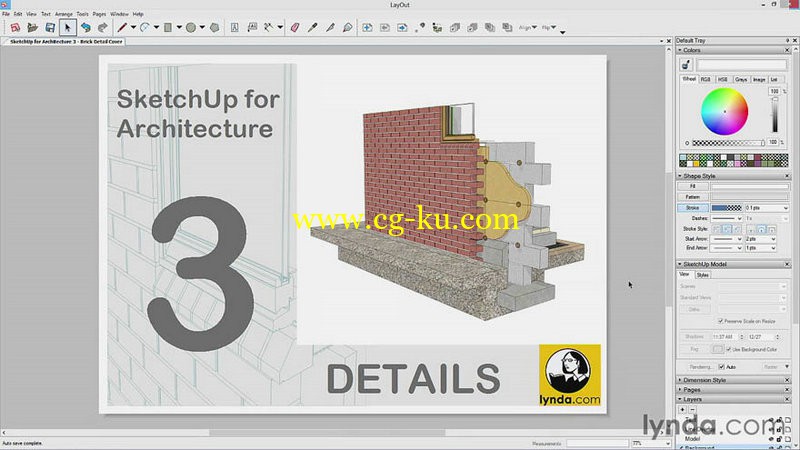Open the Tools menu
Screen dimensions: 800x450
[82, 14]
